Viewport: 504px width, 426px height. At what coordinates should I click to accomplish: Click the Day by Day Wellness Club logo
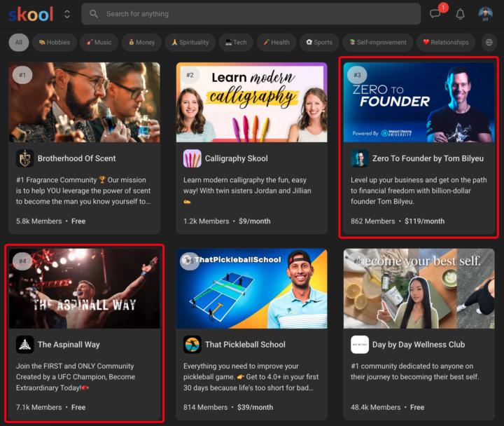[360, 345]
